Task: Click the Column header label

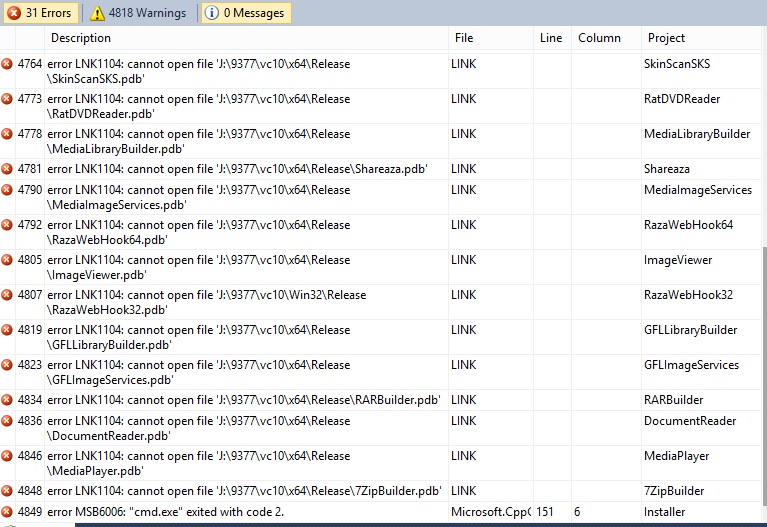Action: [x=599, y=38]
